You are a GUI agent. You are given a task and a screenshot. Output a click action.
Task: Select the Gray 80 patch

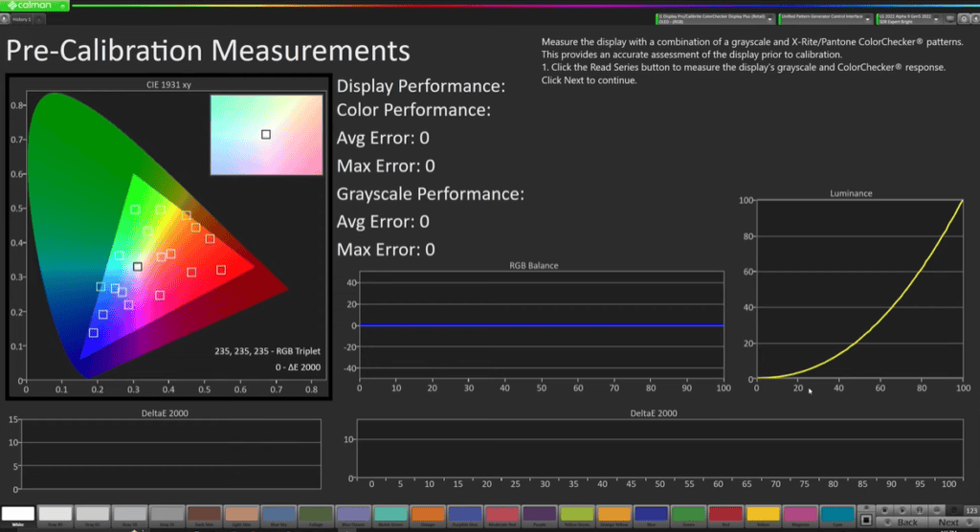point(55,516)
